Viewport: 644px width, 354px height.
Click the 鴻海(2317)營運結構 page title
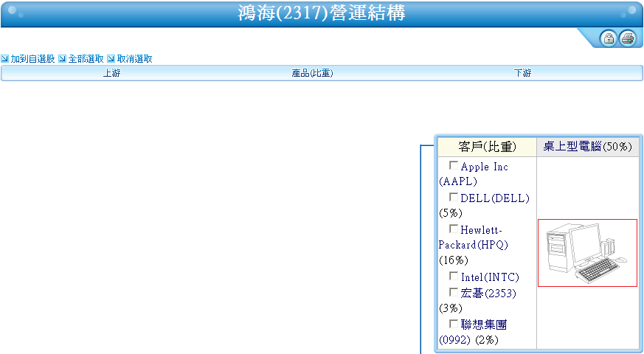322,13
